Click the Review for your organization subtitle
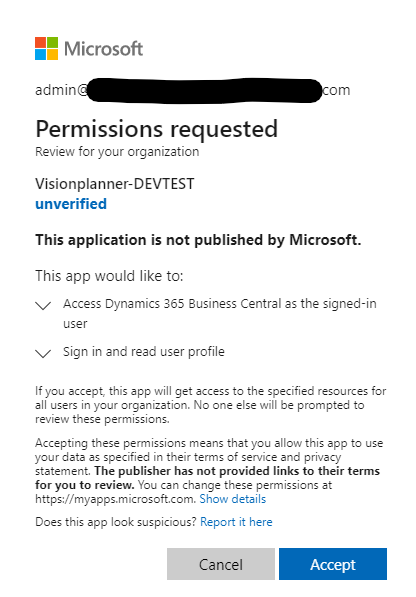This screenshot has width=416, height=597. (117, 152)
